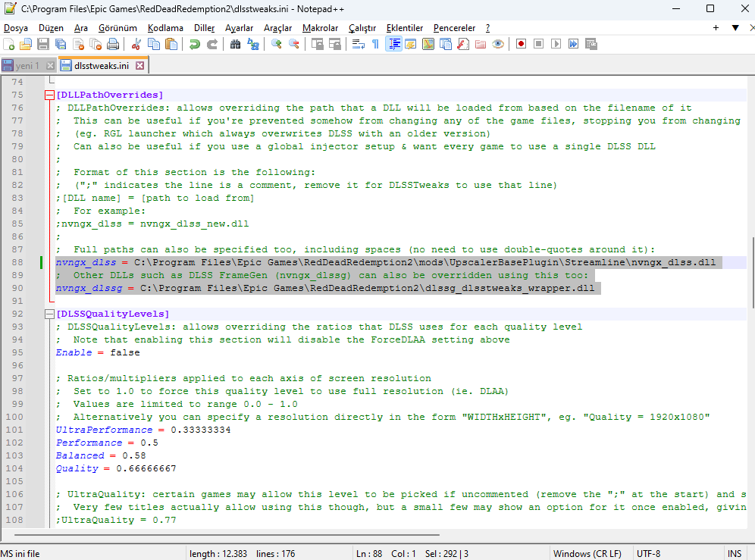Open the Dosya menu

pyautogui.click(x=16, y=28)
